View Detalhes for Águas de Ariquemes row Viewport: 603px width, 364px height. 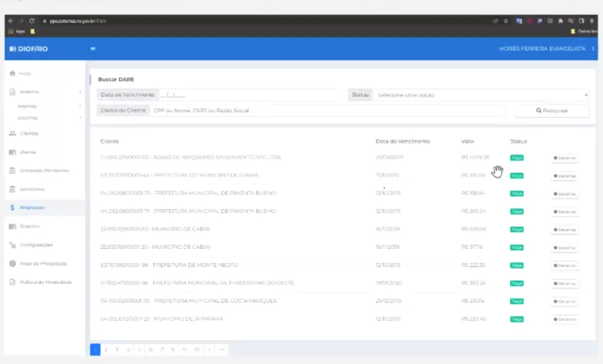click(564, 158)
